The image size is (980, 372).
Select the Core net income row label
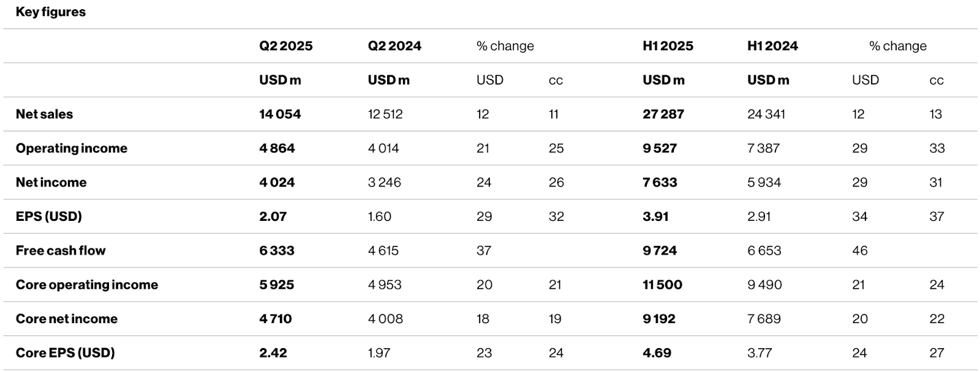(67, 319)
